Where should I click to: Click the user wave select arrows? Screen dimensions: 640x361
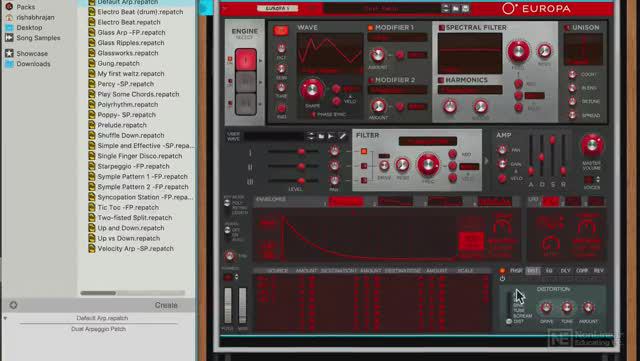click(x=311, y=136)
